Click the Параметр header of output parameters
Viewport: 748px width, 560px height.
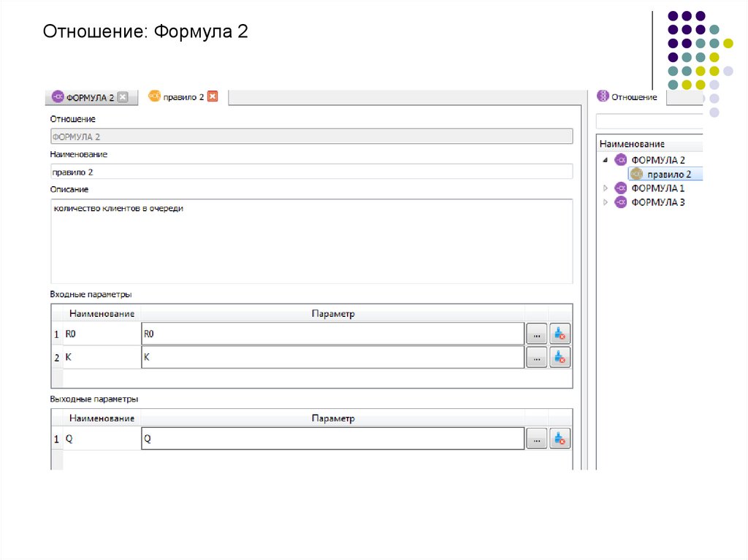[333, 418]
